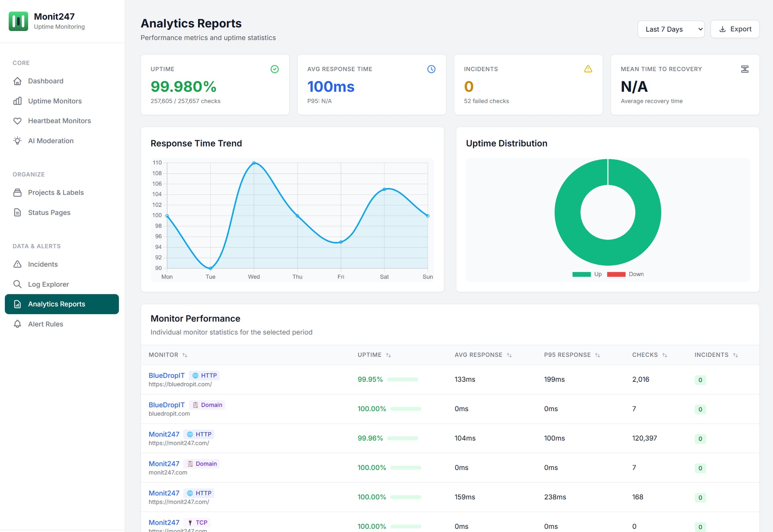
Task: Click the Log Explorer magnifier icon
Action: (x=17, y=284)
